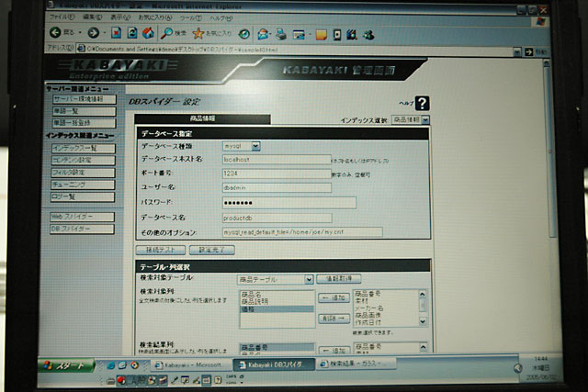Click the Stop page loading icon

tap(117, 33)
